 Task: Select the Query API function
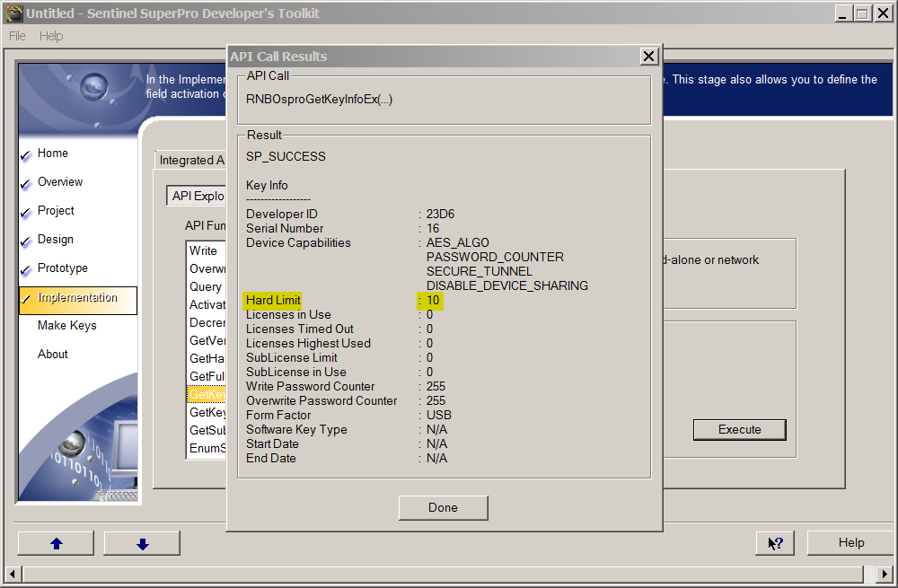point(204,286)
